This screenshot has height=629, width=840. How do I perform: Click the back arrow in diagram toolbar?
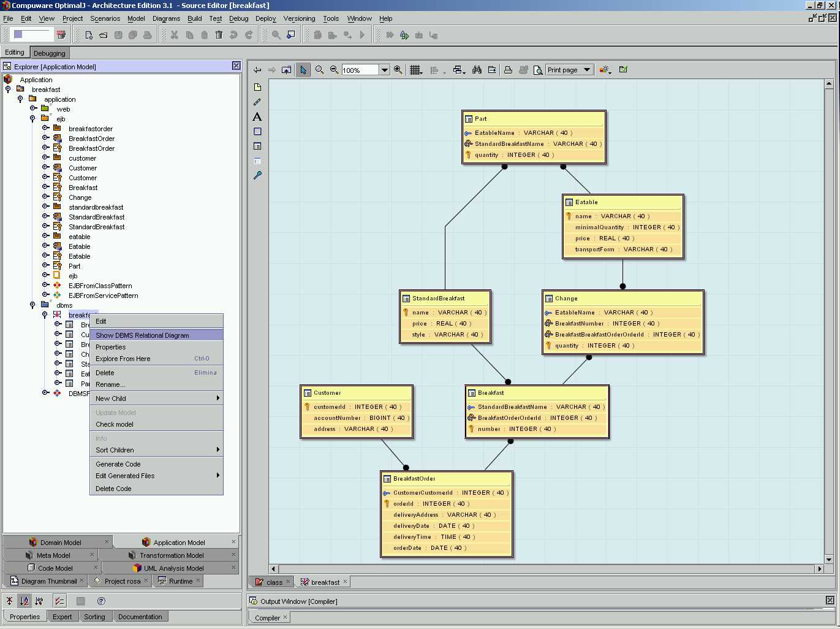(x=257, y=70)
